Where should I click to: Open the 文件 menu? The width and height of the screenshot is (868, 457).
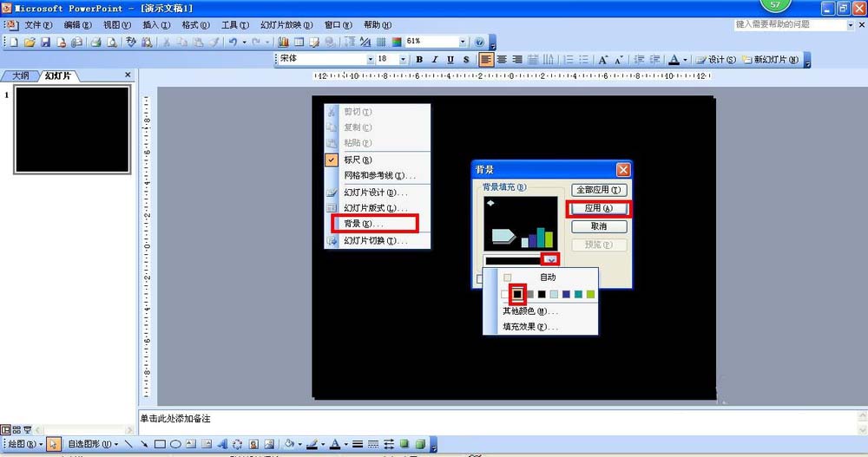click(38, 25)
